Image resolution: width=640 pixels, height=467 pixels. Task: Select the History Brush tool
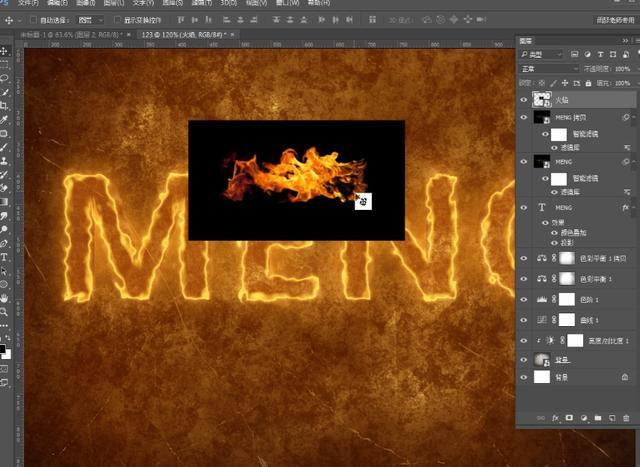click(x=4, y=175)
